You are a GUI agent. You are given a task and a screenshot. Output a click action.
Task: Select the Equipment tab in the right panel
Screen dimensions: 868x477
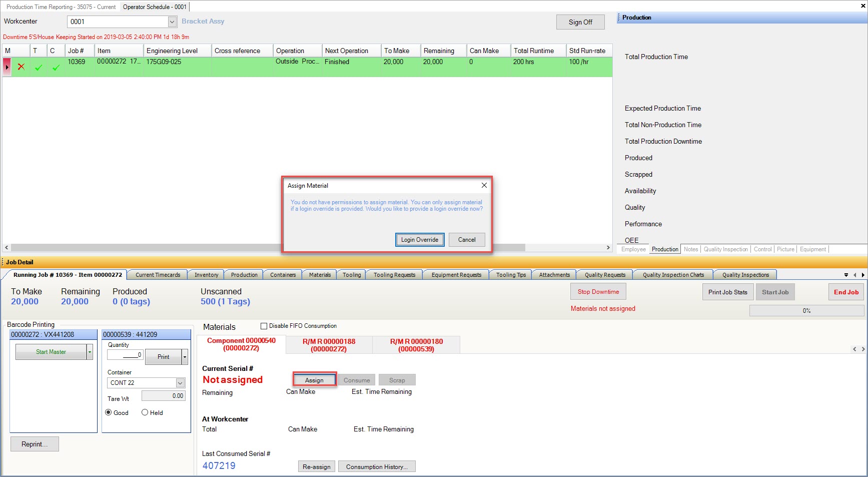(x=813, y=249)
